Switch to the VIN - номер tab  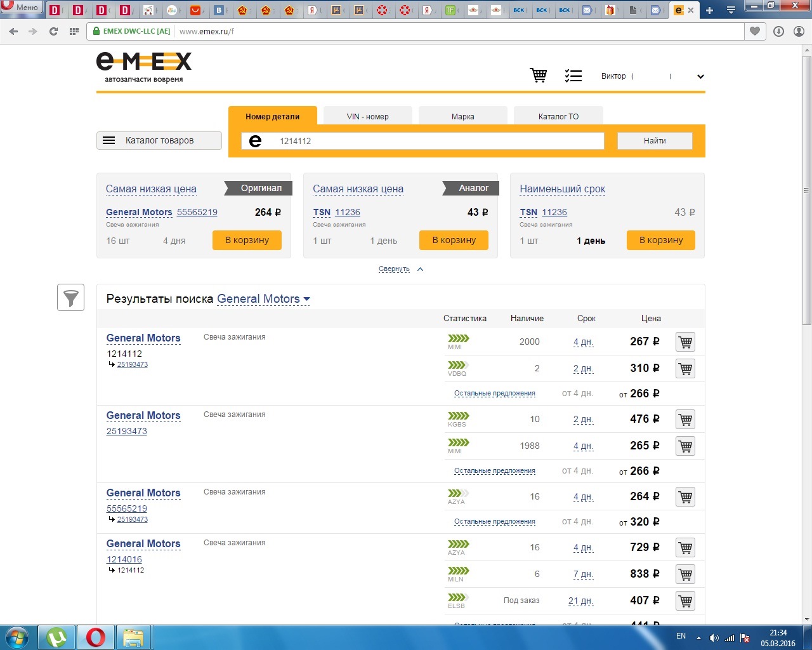point(368,116)
